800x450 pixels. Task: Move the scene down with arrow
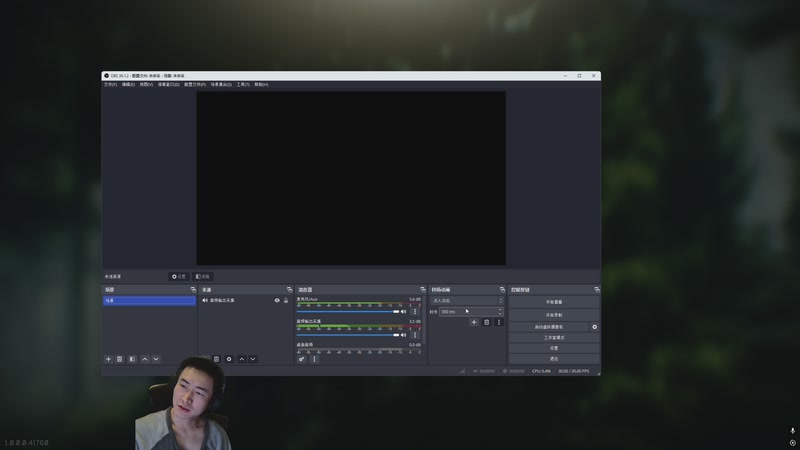coord(156,359)
